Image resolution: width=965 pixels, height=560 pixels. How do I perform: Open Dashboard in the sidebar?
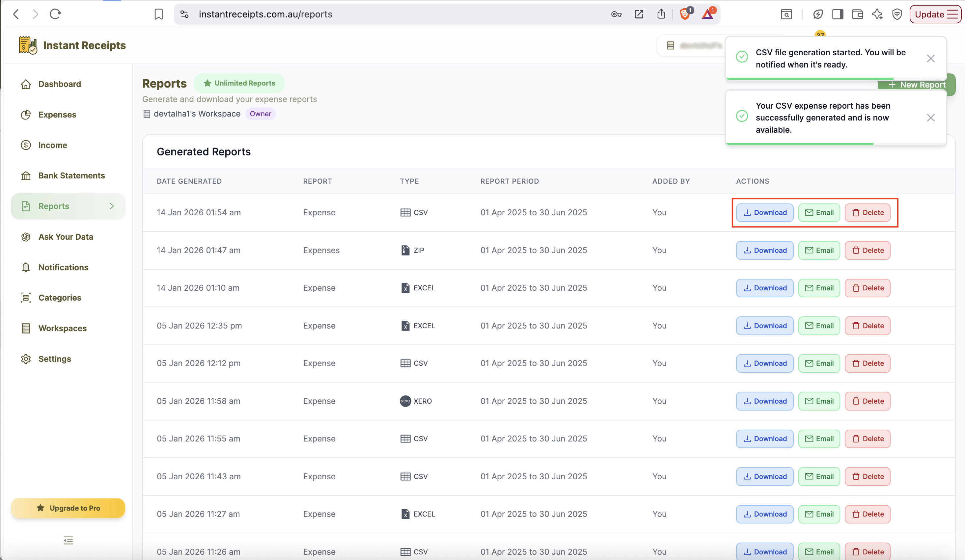pos(68,84)
